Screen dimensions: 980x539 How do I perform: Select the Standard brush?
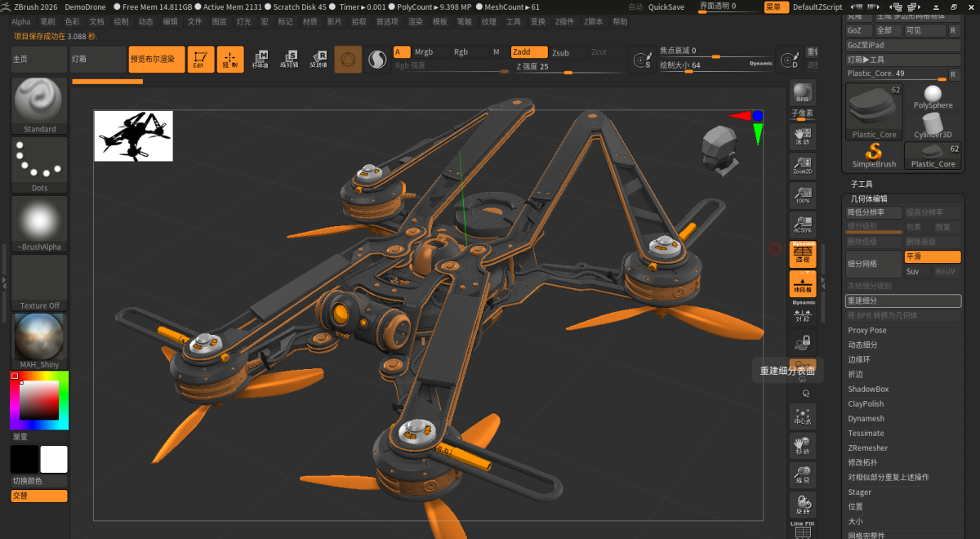coord(38,100)
